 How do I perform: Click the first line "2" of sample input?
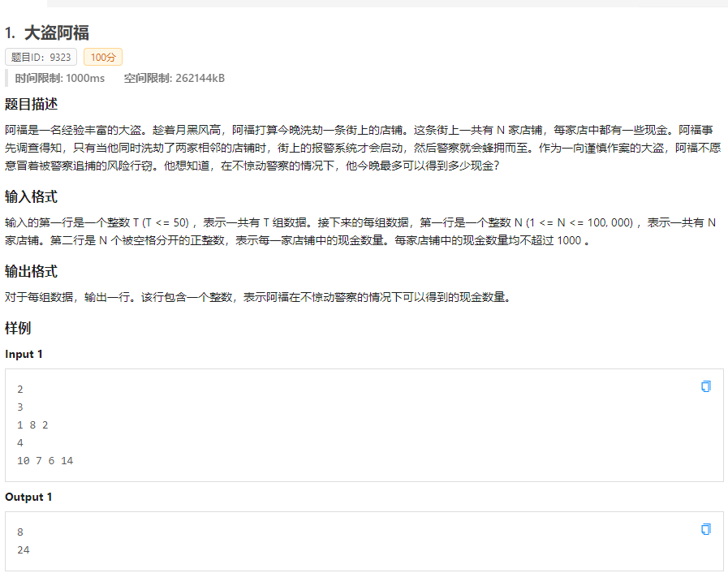click(20, 389)
